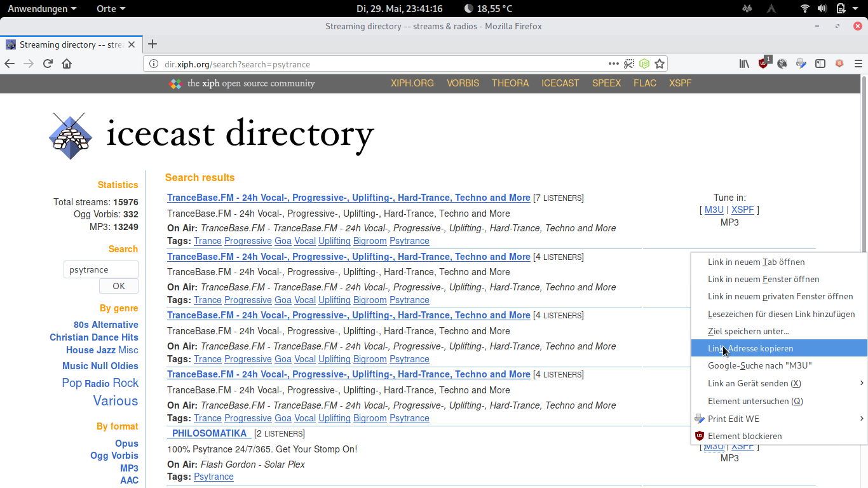Click the Psytrance tag under PHILOSOMATIKA
Screen dimensions: 868x488
[214, 477]
